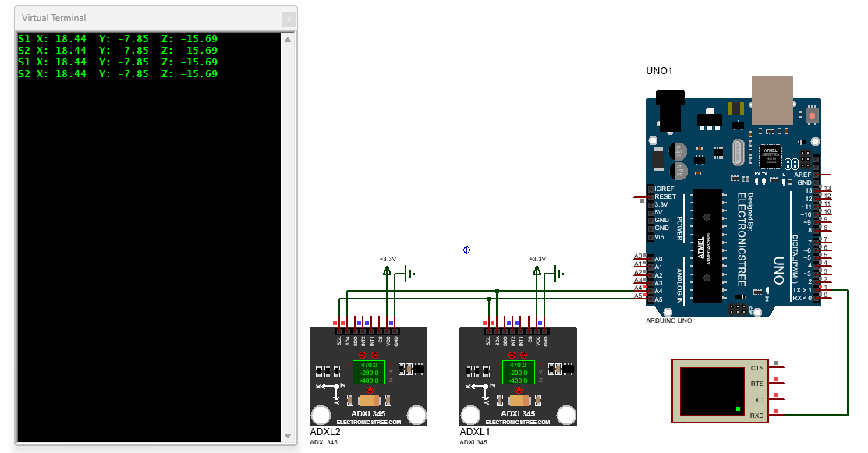This screenshot has height=453, width=868.
Task: Click the ADXL2 green XYZ value display
Action: click(x=368, y=372)
